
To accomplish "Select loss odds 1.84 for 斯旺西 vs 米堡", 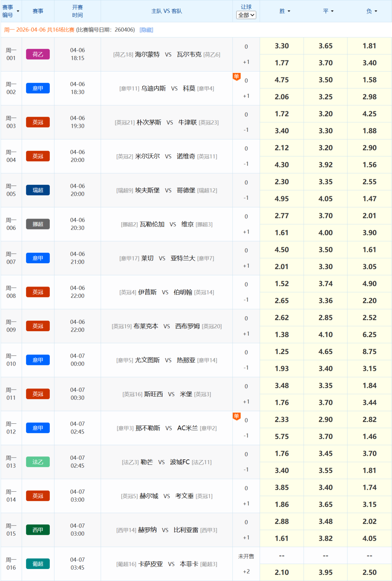I will coord(369,386).
